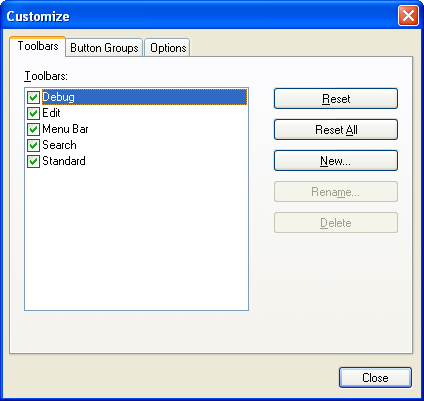Click the Rename... button
Image resolution: width=424 pixels, height=401 pixels.
coord(336,192)
